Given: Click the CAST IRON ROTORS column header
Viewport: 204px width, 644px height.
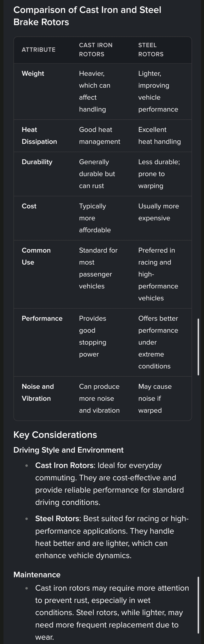Looking at the screenshot, I should [96, 50].
